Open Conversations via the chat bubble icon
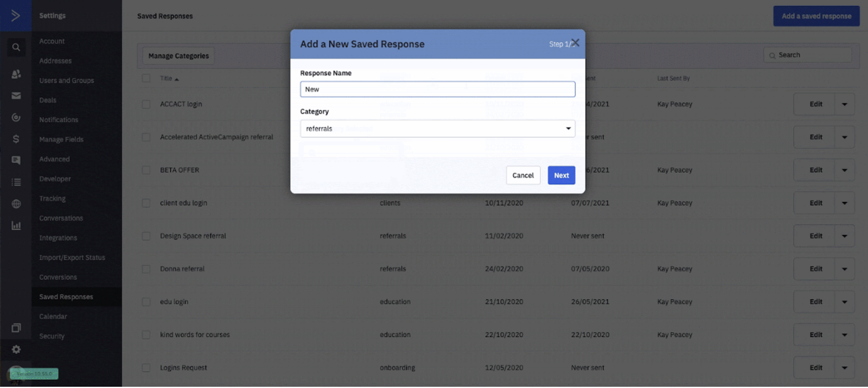Image resolution: width=868 pixels, height=388 pixels. click(16, 160)
